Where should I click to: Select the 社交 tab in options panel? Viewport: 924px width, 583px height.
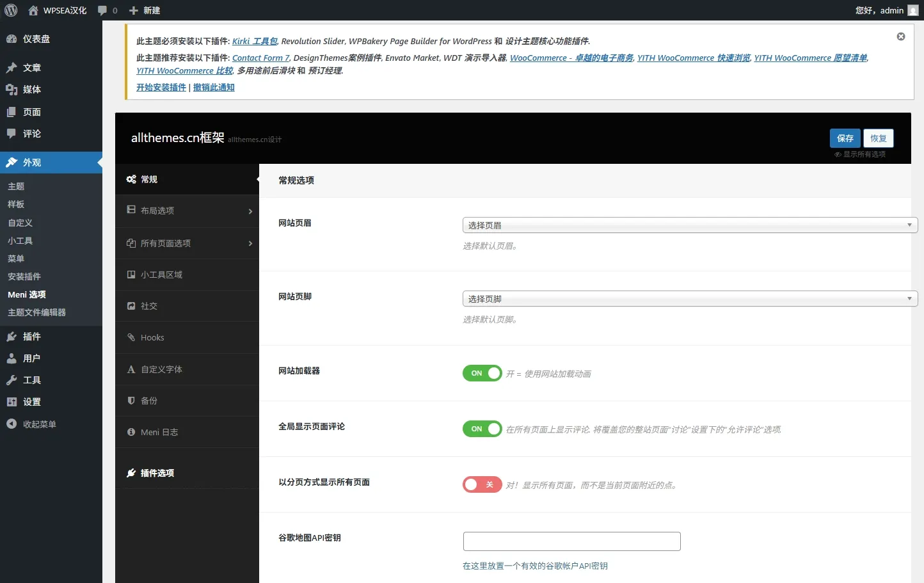tap(149, 306)
